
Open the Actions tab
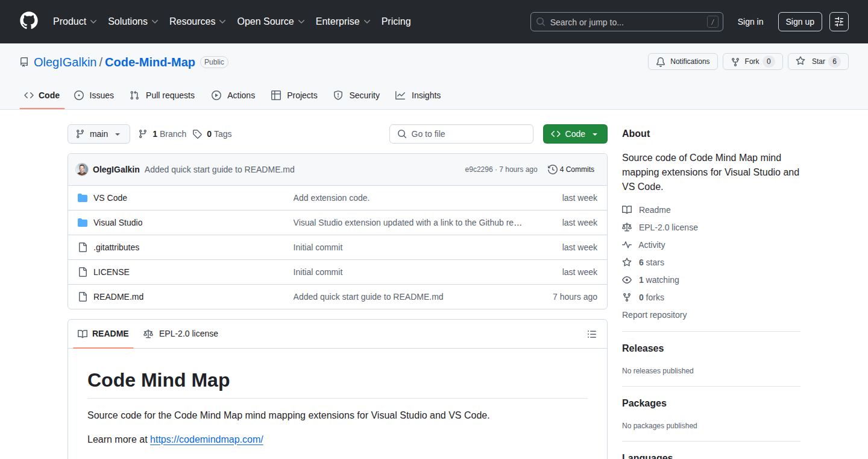[233, 95]
